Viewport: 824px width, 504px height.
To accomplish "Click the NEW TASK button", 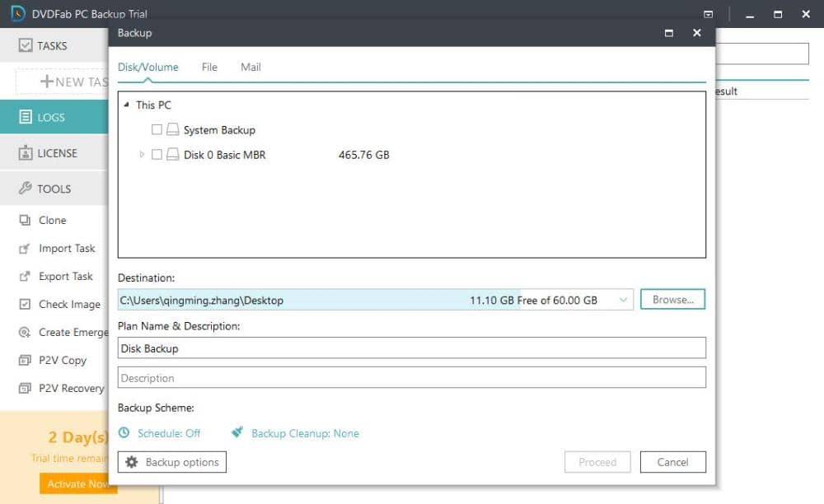I will (x=63, y=82).
